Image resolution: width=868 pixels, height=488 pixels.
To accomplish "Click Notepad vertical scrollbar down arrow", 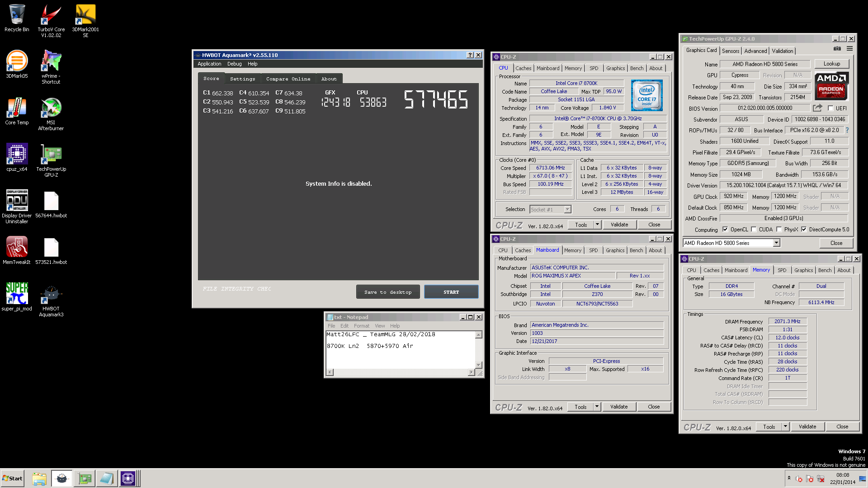I will coord(479,365).
